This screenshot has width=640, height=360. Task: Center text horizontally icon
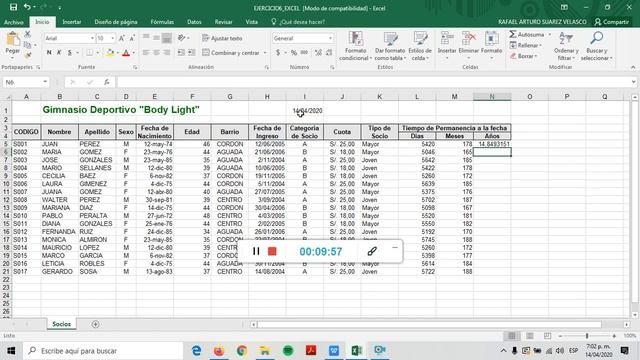(x=156, y=53)
